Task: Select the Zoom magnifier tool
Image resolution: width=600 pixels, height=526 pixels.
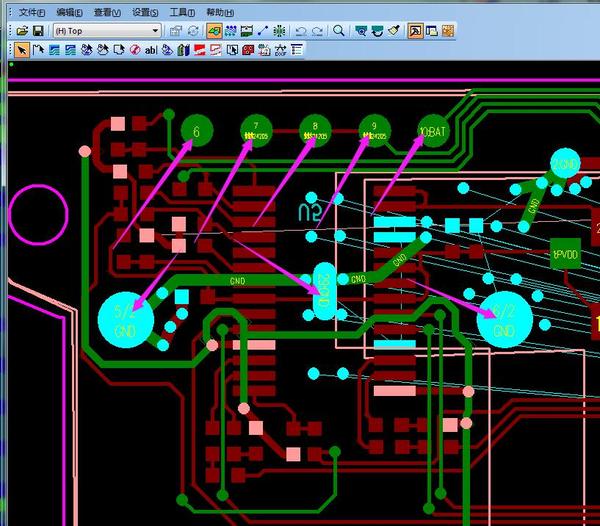Action: click(x=339, y=31)
